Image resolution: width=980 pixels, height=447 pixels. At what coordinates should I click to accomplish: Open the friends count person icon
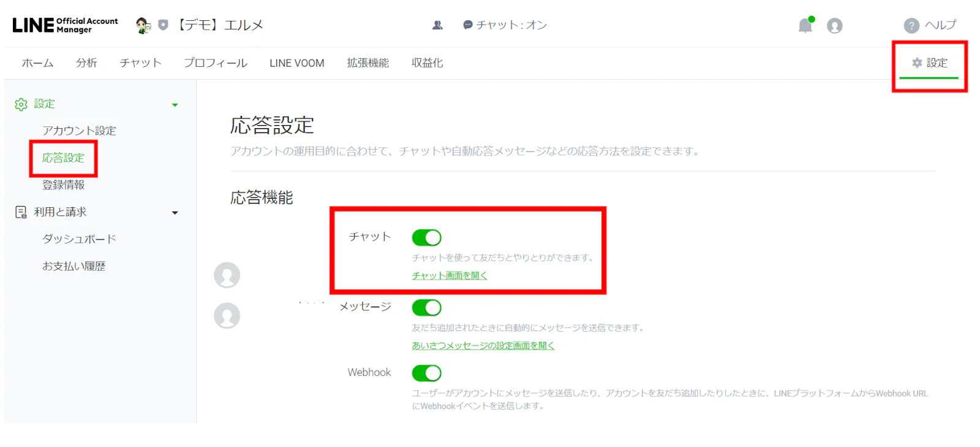tap(437, 25)
